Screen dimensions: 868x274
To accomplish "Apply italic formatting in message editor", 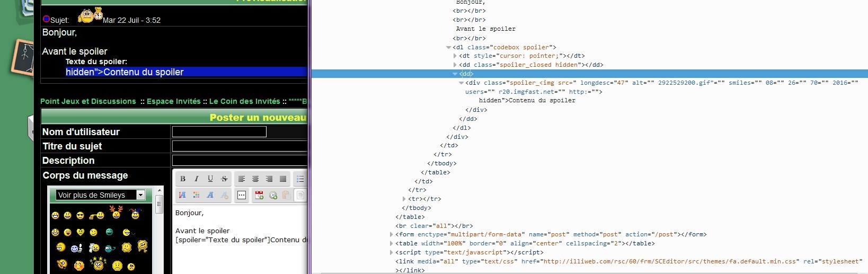I will (x=197, y=179).
